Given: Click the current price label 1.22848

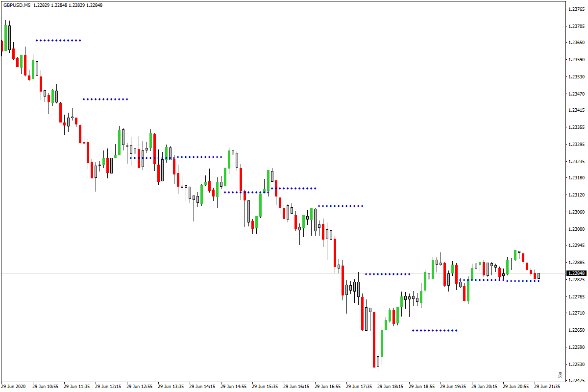Looking at the screenshot, I should [x=576, y=273].
